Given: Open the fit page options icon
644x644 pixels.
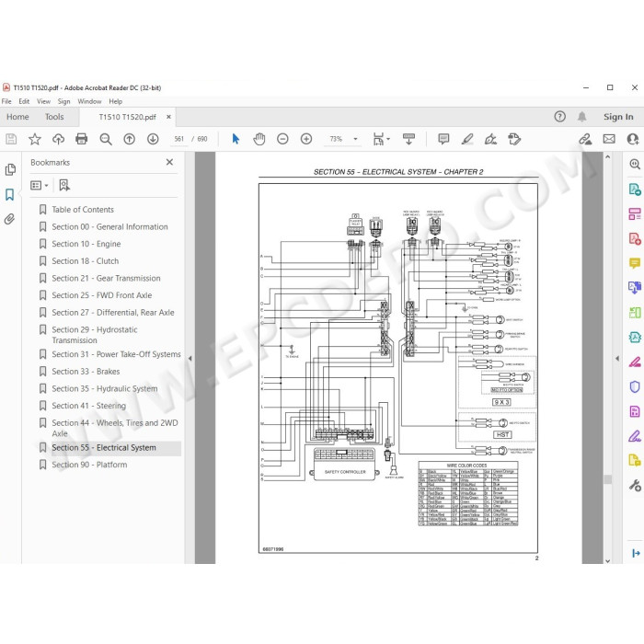Looking at the screenshot, I should 381,139.
